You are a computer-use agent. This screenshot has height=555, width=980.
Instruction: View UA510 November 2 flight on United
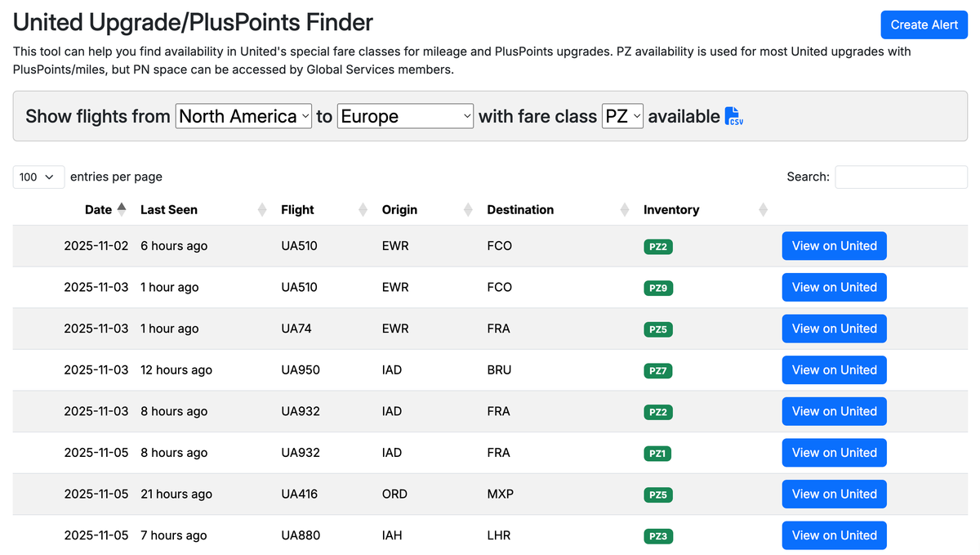(x=834, y=246)
